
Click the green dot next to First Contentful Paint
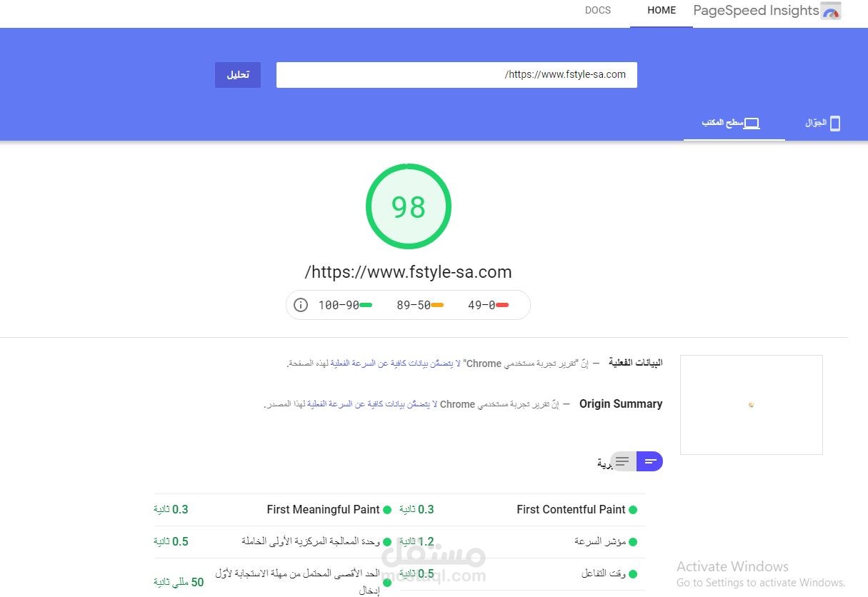point(632,509)
